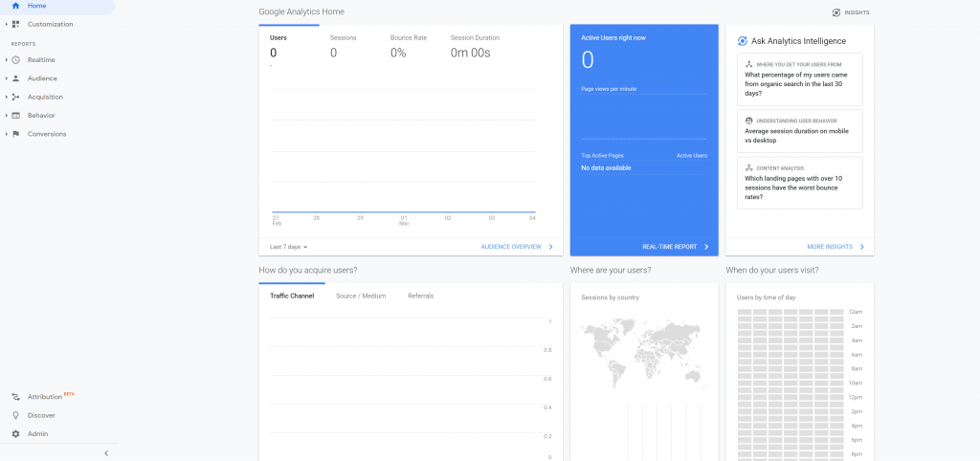Open the Last 7 days date dropdown
Viewport: 980px width, 461px height.
click(289, 247)
